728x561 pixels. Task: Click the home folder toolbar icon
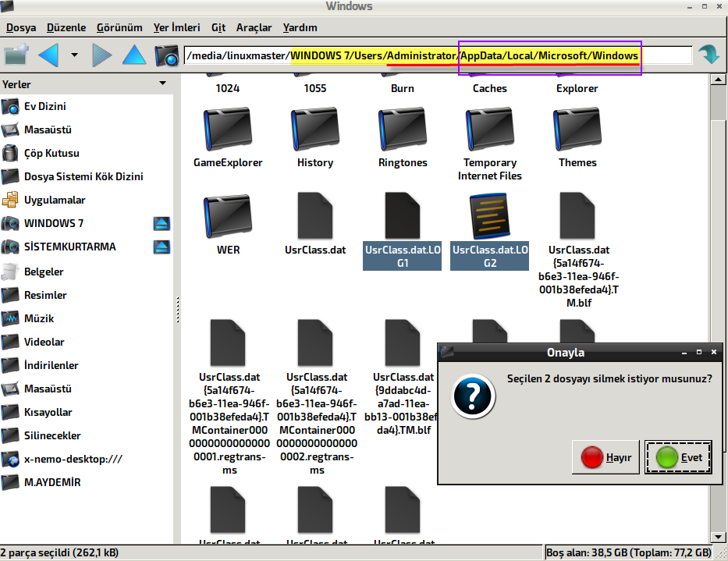[x=166, y=55]
